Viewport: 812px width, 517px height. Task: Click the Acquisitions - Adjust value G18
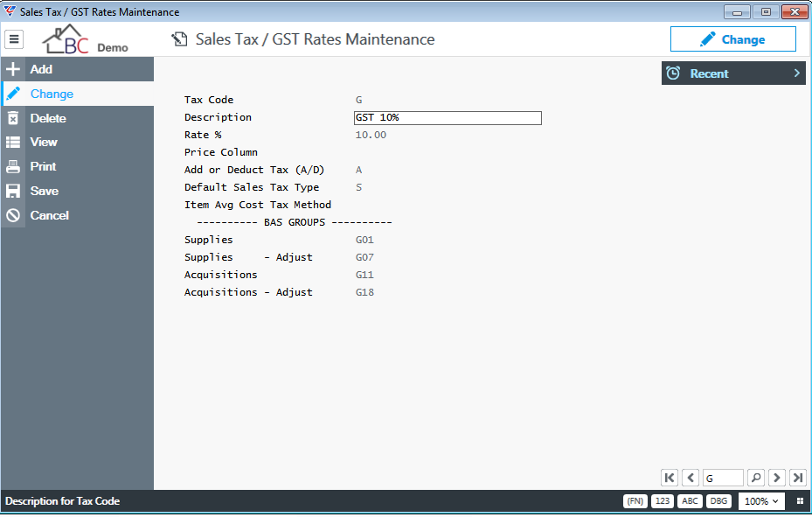364,292
